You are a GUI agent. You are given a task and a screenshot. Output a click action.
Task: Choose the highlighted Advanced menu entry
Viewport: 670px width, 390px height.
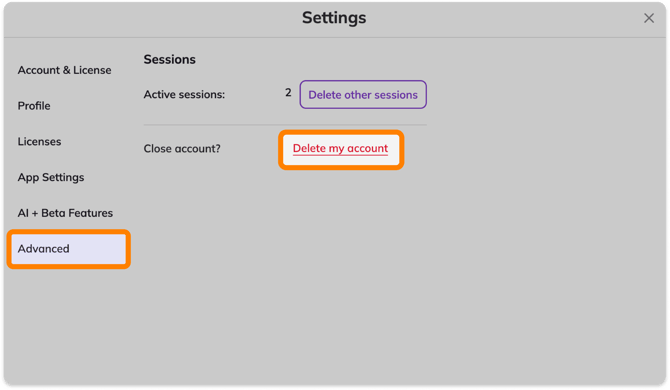[x=68, y=249]
